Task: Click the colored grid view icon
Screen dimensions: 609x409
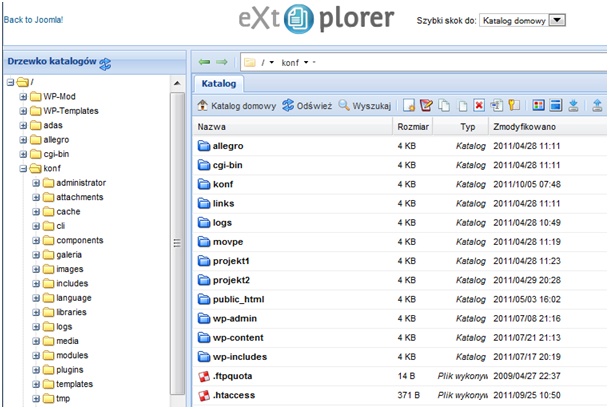Action: pos(538,105)
